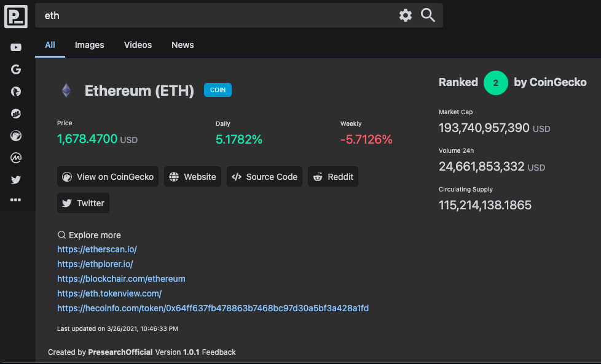Open the Reddit button
The height and width of the screenshot is (364, 601).
[x=333, y=176]
